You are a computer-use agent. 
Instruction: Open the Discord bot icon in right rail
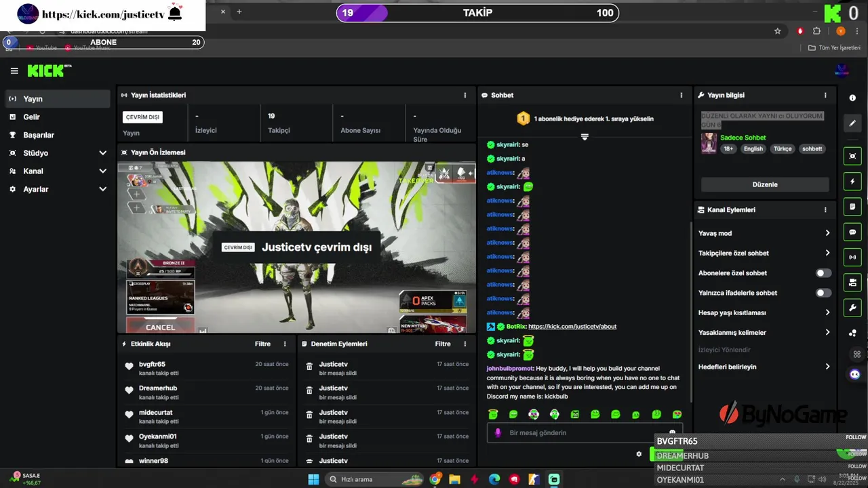(x=855, y=373)
